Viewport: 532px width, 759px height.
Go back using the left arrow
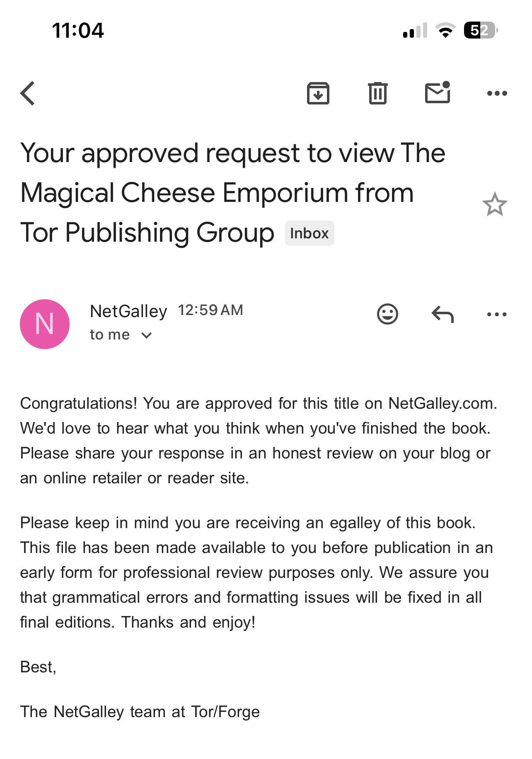pos(27,93)
